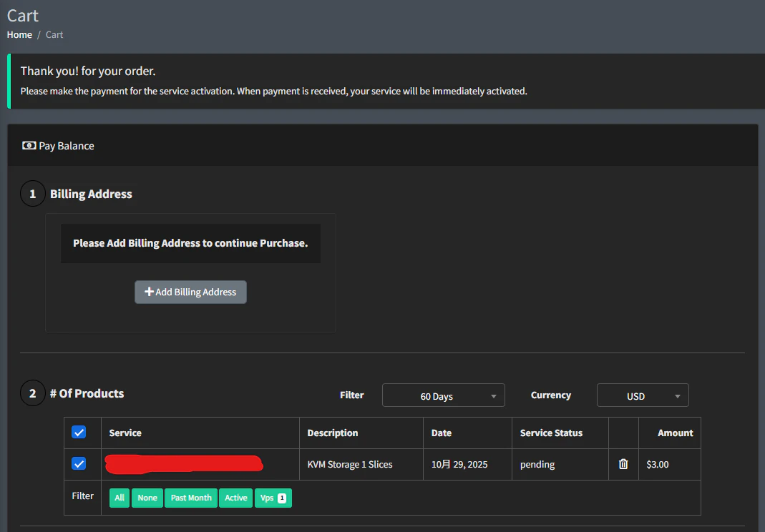The image size is (765, 532).
Task: Click the Amount column header
Action: coord(675,433)
